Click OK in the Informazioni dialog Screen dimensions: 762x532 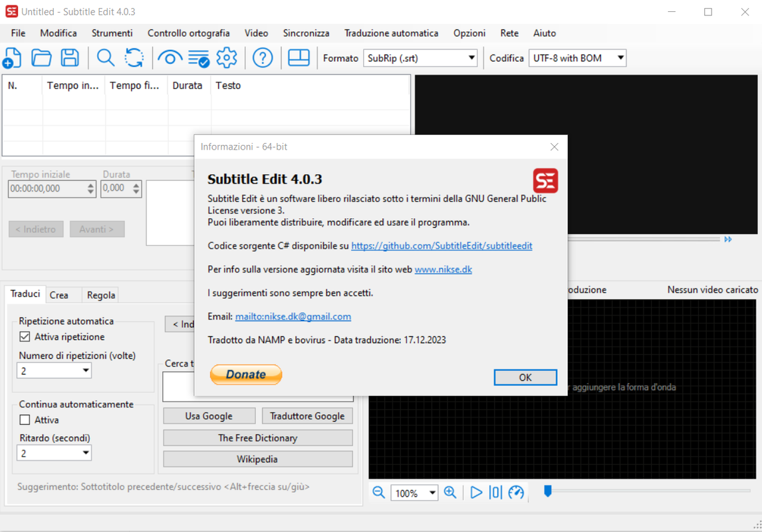coord(525,378)
